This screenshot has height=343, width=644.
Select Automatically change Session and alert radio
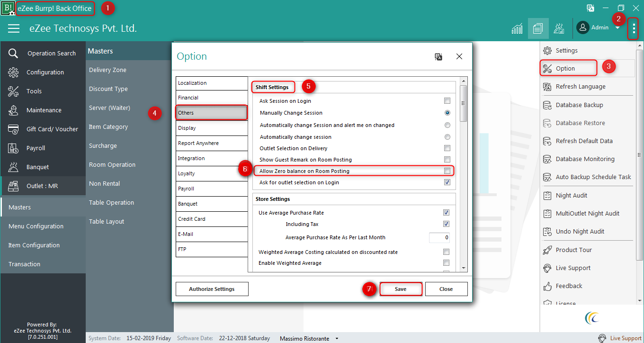click(447, 125)
